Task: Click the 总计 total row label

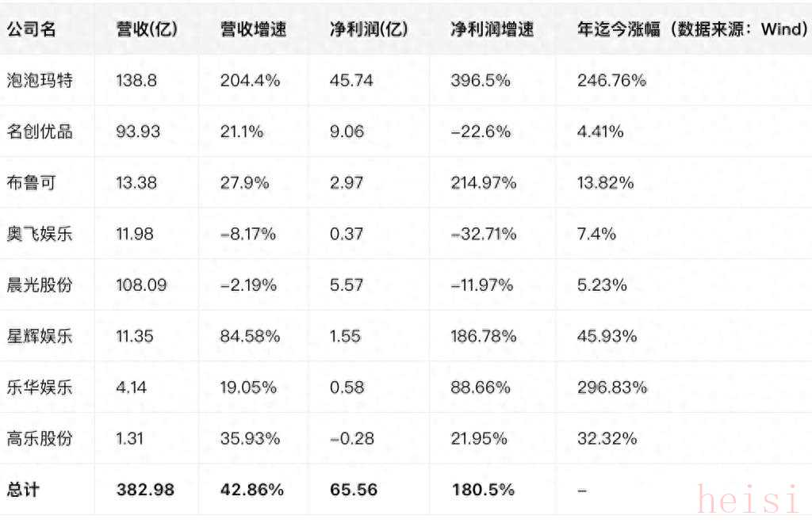Action: [23, 490]
